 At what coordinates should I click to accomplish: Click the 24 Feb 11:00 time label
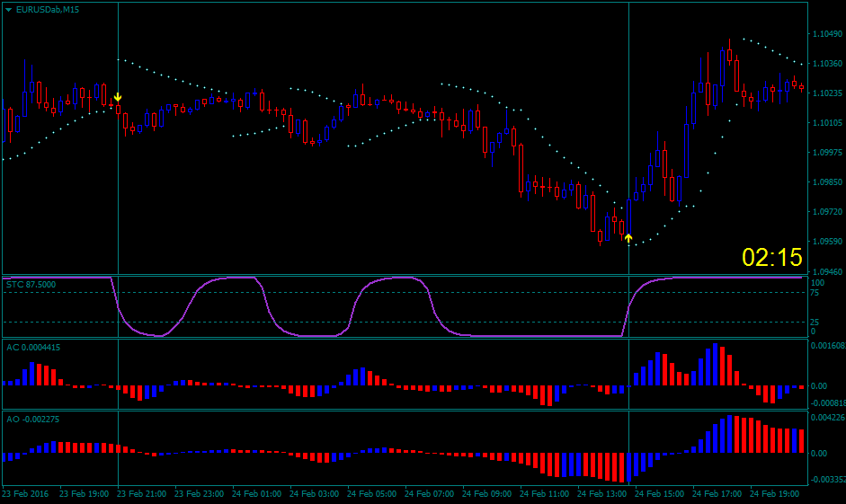click(545, 493)
